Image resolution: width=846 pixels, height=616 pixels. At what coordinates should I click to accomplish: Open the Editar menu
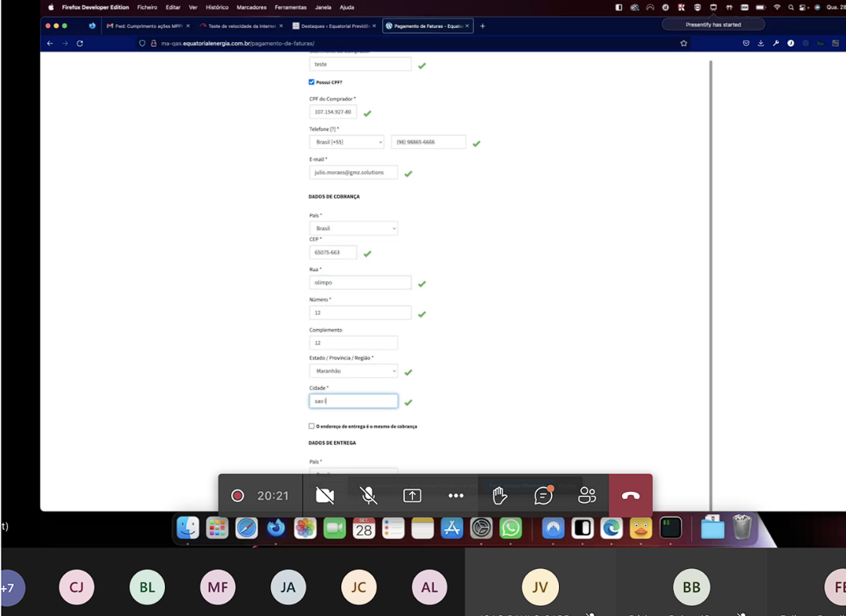pyautogui.click(x=173, y=7)
